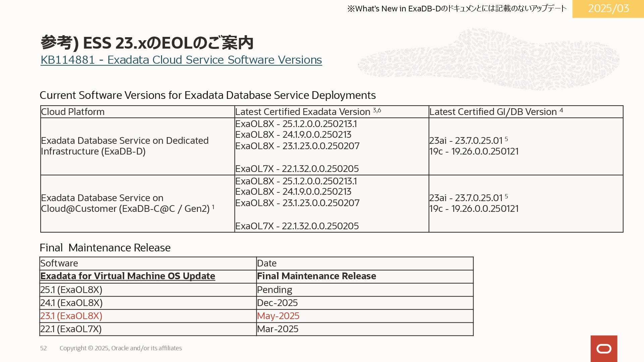The height and width of the screenshot is (362, 644).
Task: Open the KB114881 Exadata Cloud Service link
Action: pos(181,60)
